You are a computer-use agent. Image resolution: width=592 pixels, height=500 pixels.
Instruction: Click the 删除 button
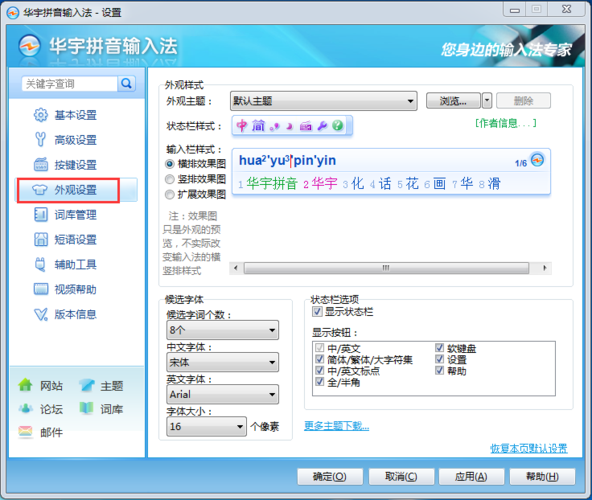click(523, 101)
